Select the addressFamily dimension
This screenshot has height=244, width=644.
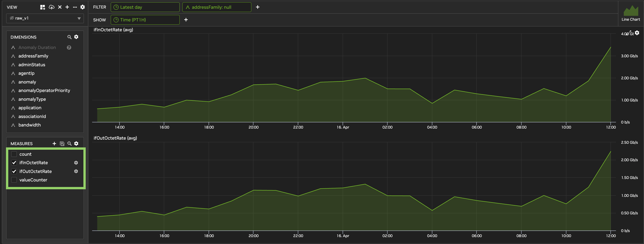pos(33,56)
